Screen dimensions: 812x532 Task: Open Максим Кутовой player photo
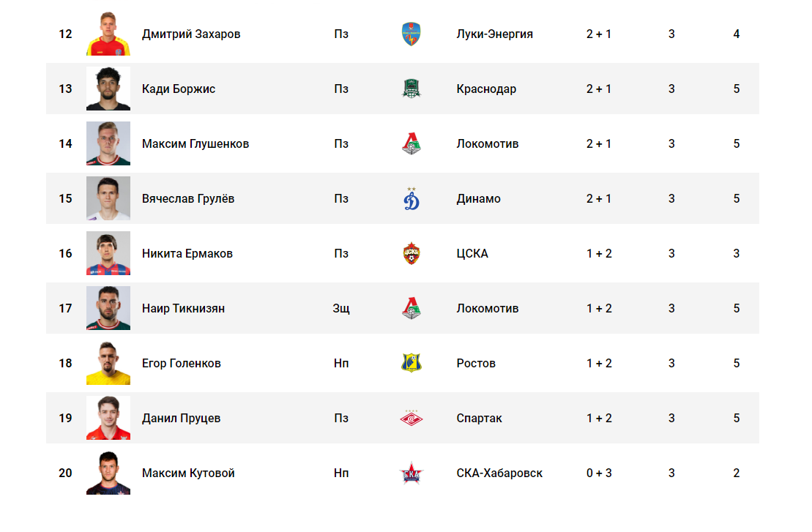(108, 473)
